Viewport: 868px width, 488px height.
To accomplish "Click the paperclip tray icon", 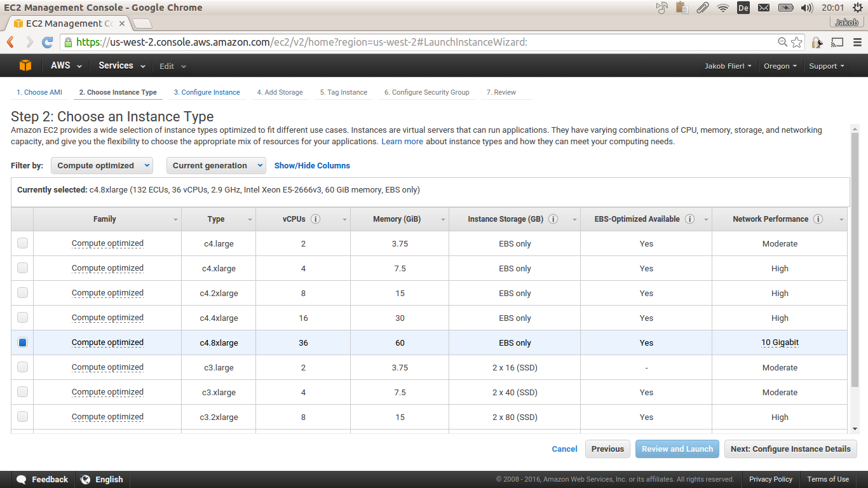I will pyautogui.click(x=702, y=8).
